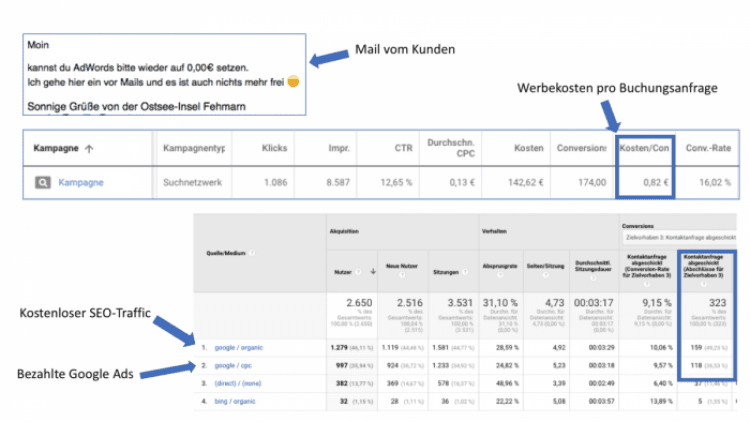Open help icon under Abschlüsse für Zielvorhaben 3
The width and height of the screenshot is (750, 443).
tap(703, 284)
